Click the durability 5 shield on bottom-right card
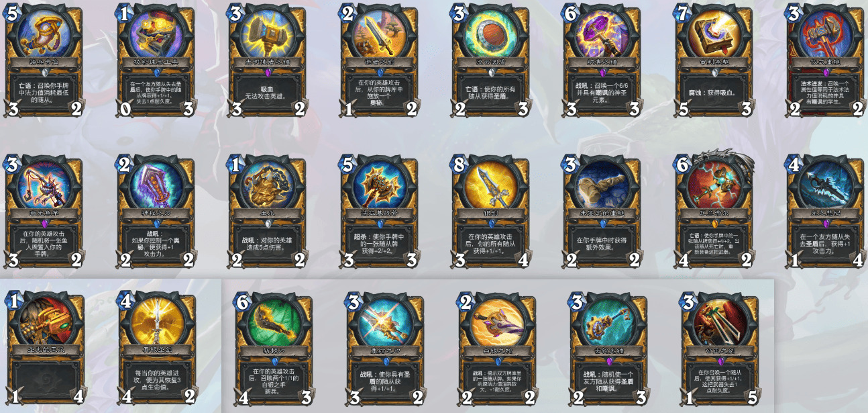The width and height of the screenshot is (868, 413). click(x=751, y=397)
